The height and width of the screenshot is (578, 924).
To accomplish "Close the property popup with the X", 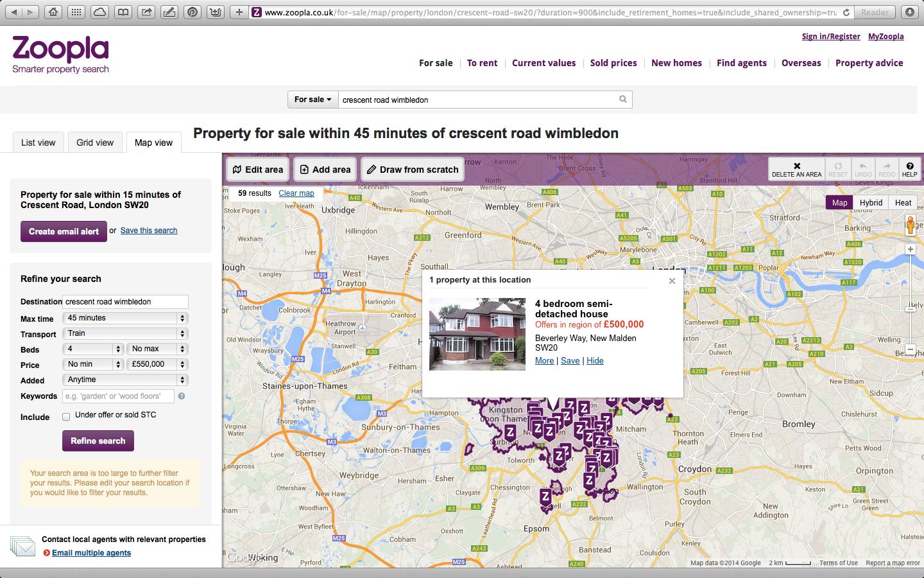I will tap(672, 281).
